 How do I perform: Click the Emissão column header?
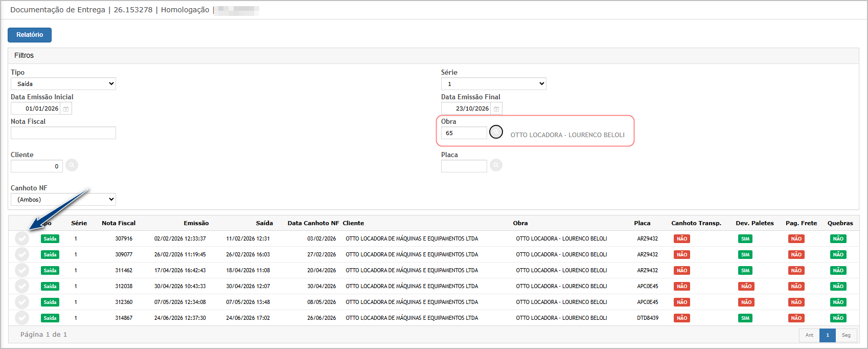coord(196,223)
